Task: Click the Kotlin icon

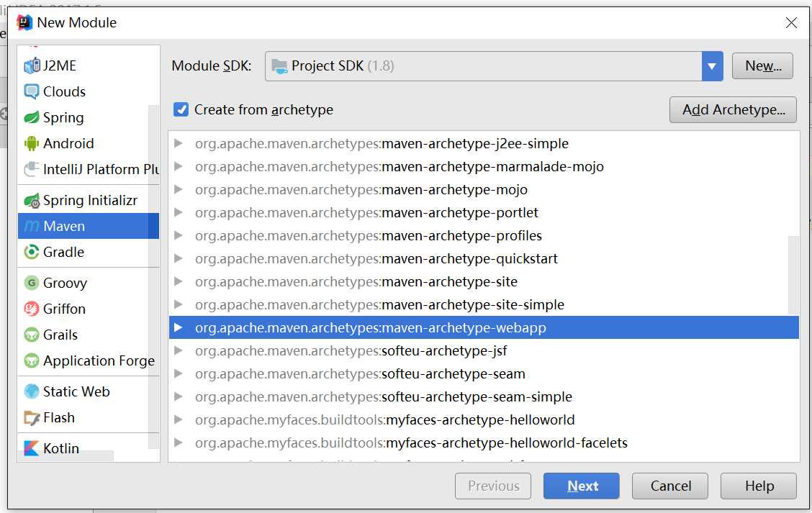Action: [x=32, y=448]
